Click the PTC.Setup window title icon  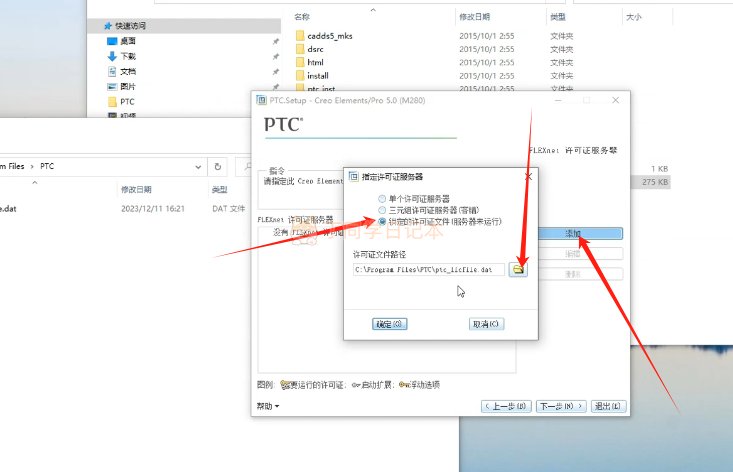click(261, 100)
